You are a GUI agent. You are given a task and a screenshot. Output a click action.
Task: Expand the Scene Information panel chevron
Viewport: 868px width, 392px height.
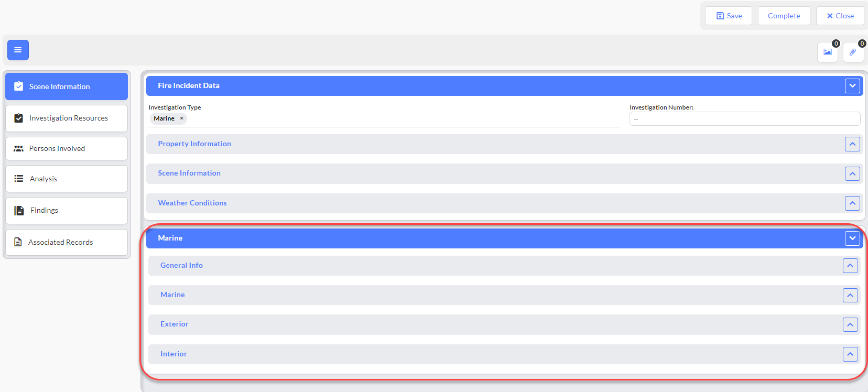[x=852, y=173]
